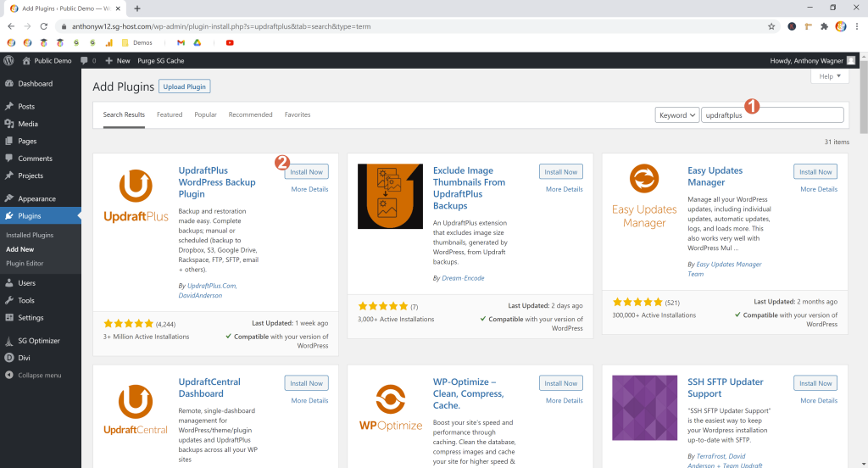868x468 pixels.
Task: Open Howdy, Anthony Wagner account menu
Action: (x=812, y=60)
